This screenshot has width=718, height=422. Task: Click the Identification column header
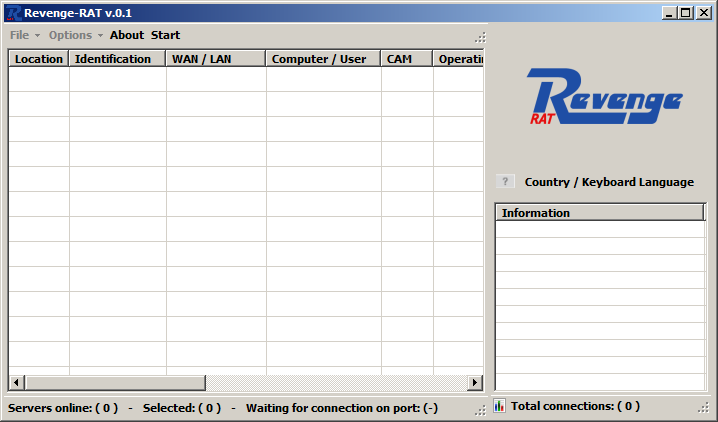pos(117,59)
